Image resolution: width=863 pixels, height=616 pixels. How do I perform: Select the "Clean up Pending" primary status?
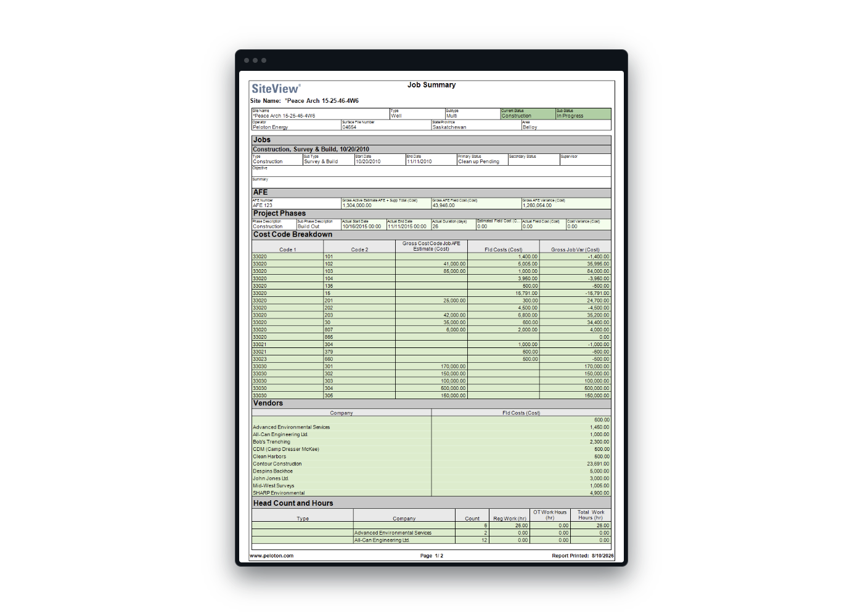click(479, 161)
